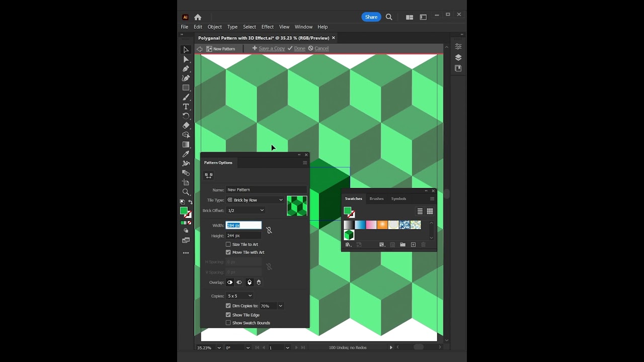Show swatches in list view
644x362 pixels.
tap(420, 212)
